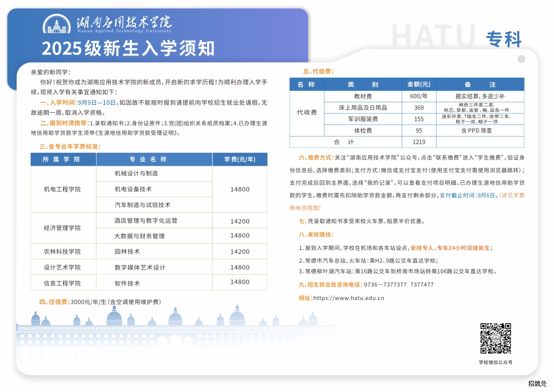Click the 学校微信公众号 caption
554x392 pixels.
[x=495, y=362]
